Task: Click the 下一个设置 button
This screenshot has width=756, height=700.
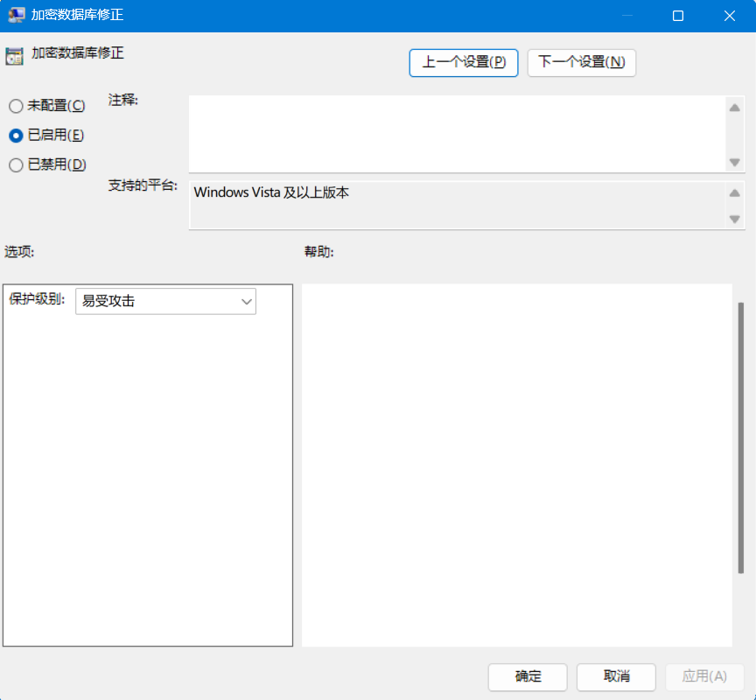Action: (x=581, y=63)
